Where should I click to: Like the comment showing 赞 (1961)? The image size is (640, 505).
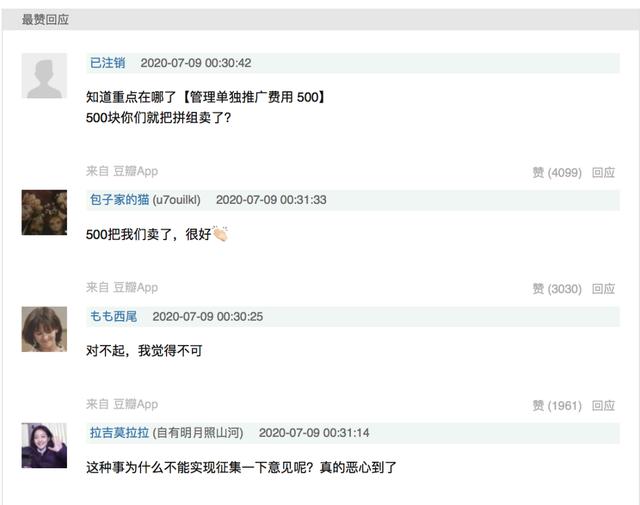pos(557,405)
